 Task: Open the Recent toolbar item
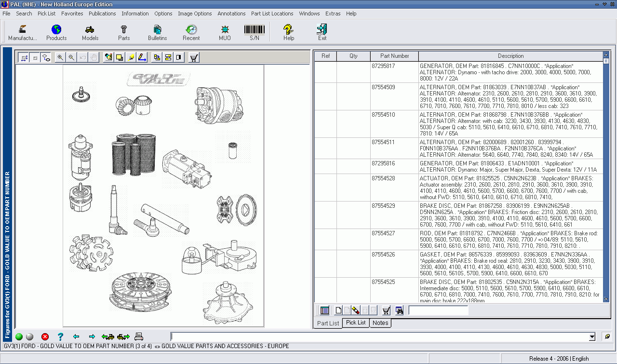[x=191, y=30]
